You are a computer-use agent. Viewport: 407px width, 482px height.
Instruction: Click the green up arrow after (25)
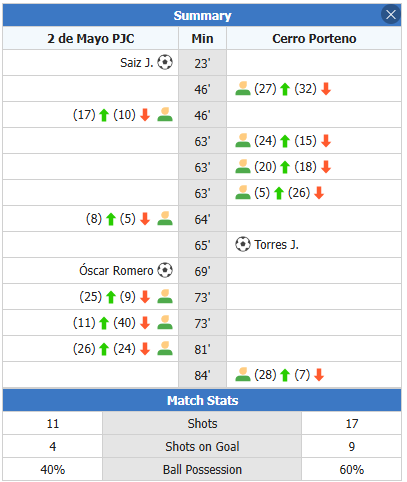[x=111, y=297]
